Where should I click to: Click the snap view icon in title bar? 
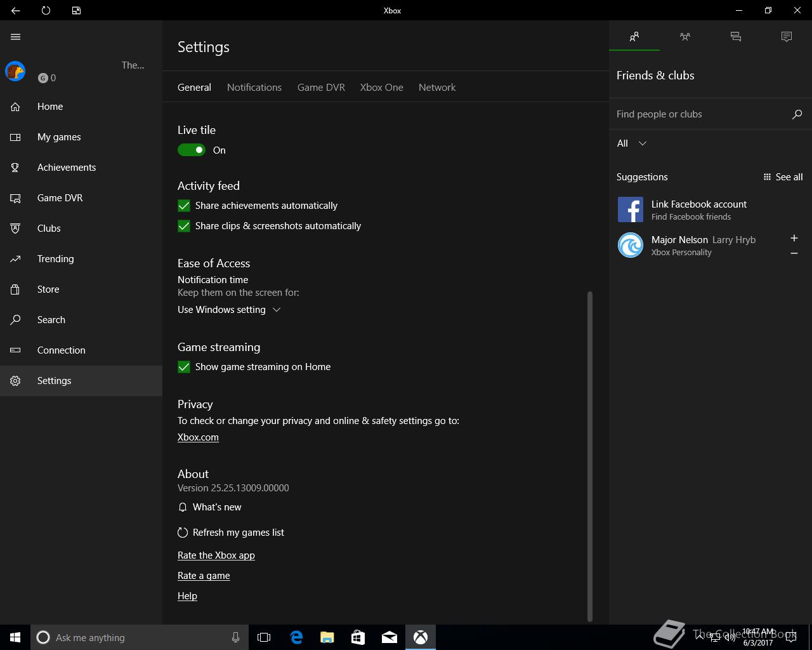pos(76,10)
